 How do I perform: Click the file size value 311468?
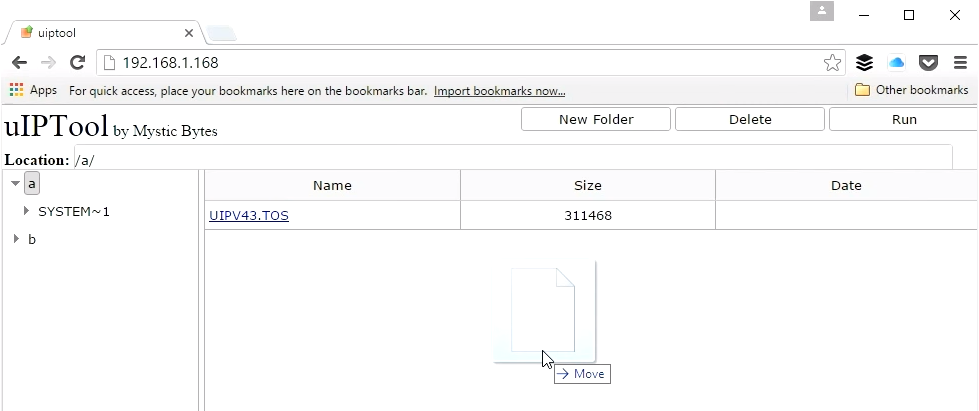tap(588, 215)
